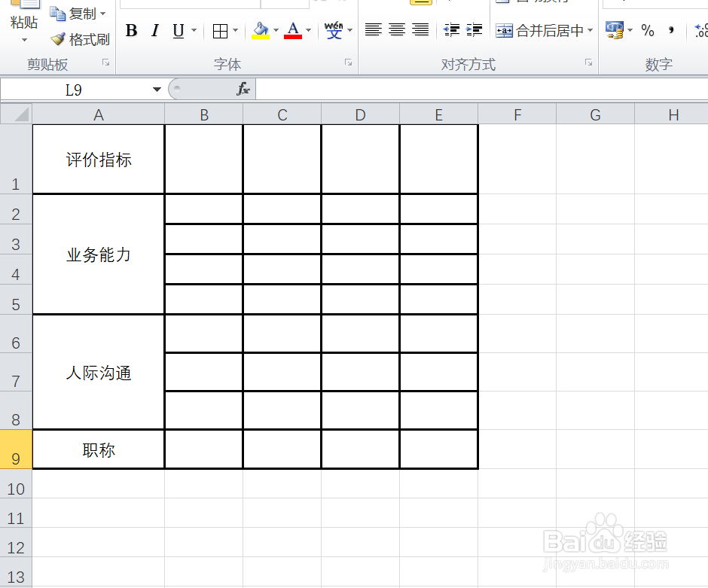Expand the Name Box dropdown arrow
Image resolution: width=708 pixels, height=588 pixels.
click(x=157, y=90)
